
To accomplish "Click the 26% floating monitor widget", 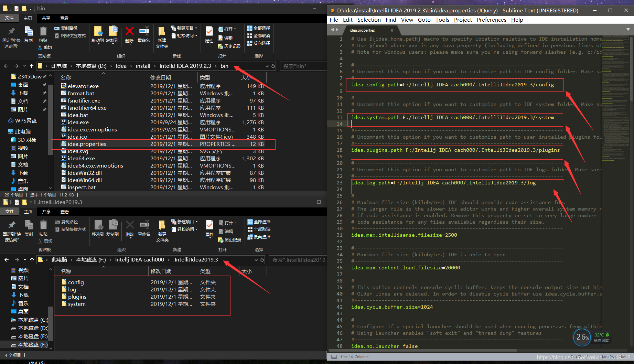I will (582, 338).
